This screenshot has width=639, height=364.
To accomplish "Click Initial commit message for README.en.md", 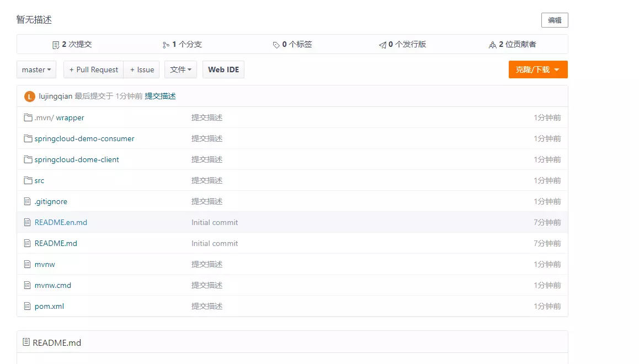I will pyautogui.click(x=215, y=222).
